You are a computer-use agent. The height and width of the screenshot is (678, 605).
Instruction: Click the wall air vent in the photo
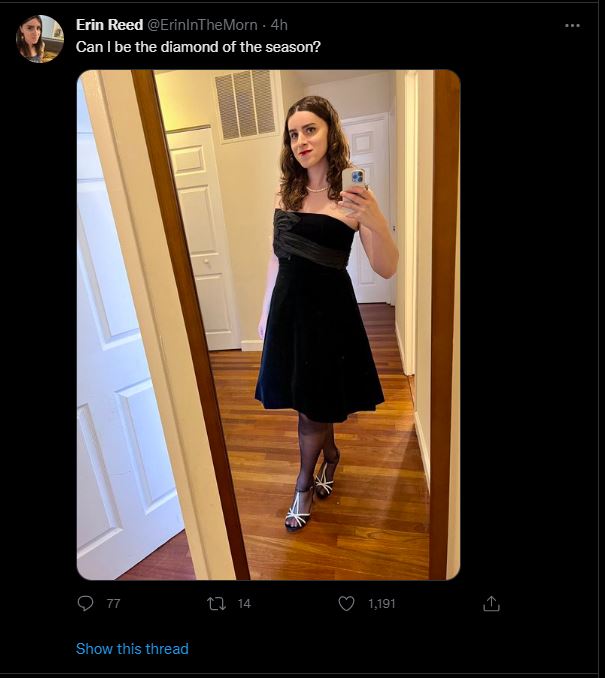pyautogui.click(x=245, y=106)
